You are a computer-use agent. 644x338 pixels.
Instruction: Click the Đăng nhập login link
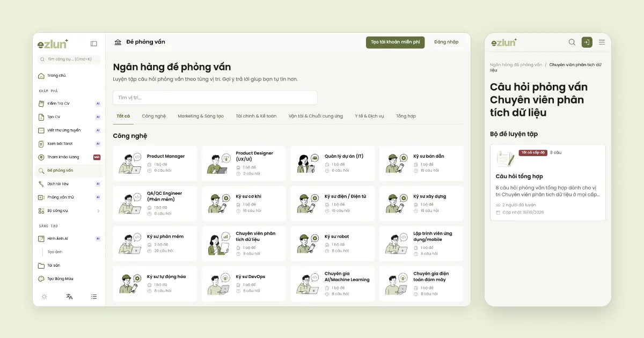pyautogui.click(x=447, y=42)
